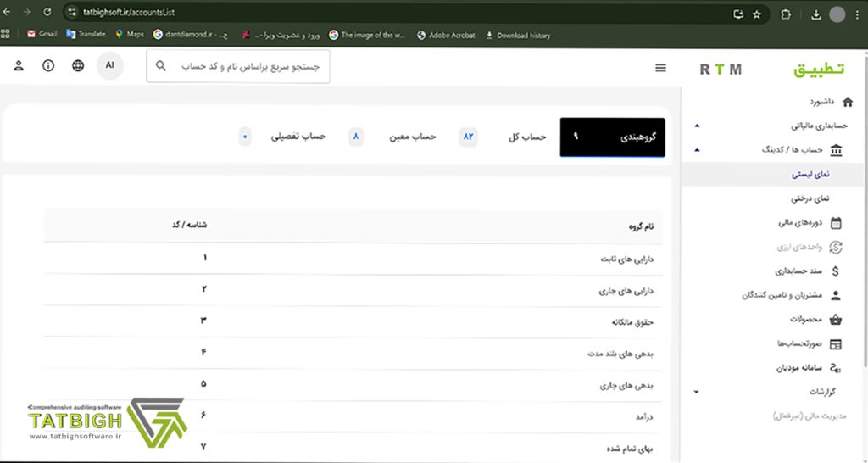The height and width of the screenshot is (463, 868).
Task: Open محصولات basket icon item
Action: tap(836, 320)
